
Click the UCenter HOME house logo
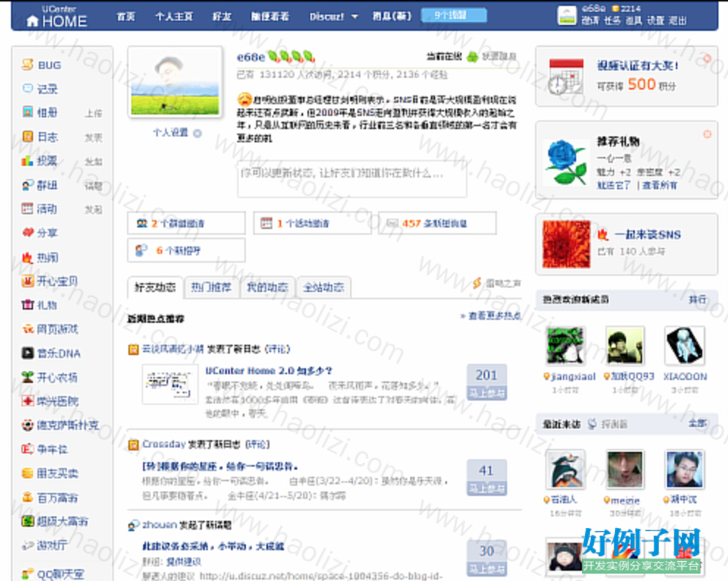[x=57, y=17]
